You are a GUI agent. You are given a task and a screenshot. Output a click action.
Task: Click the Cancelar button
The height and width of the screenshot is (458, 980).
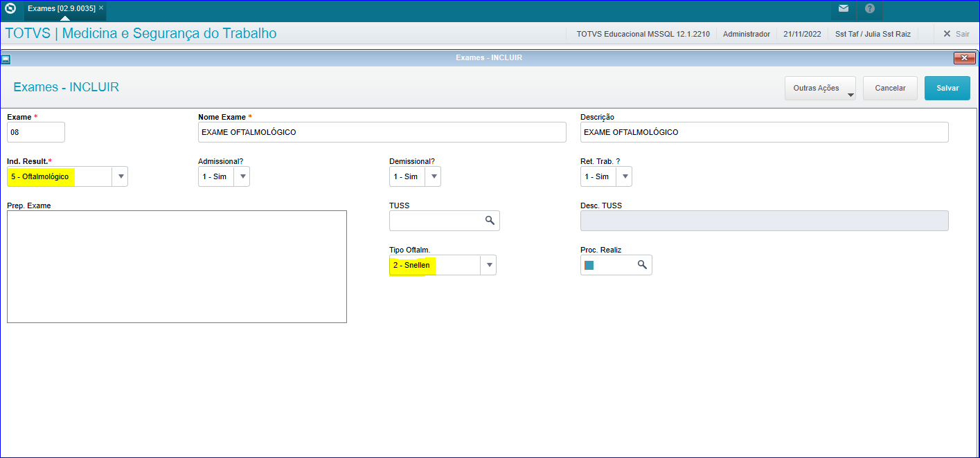[890, 89]
